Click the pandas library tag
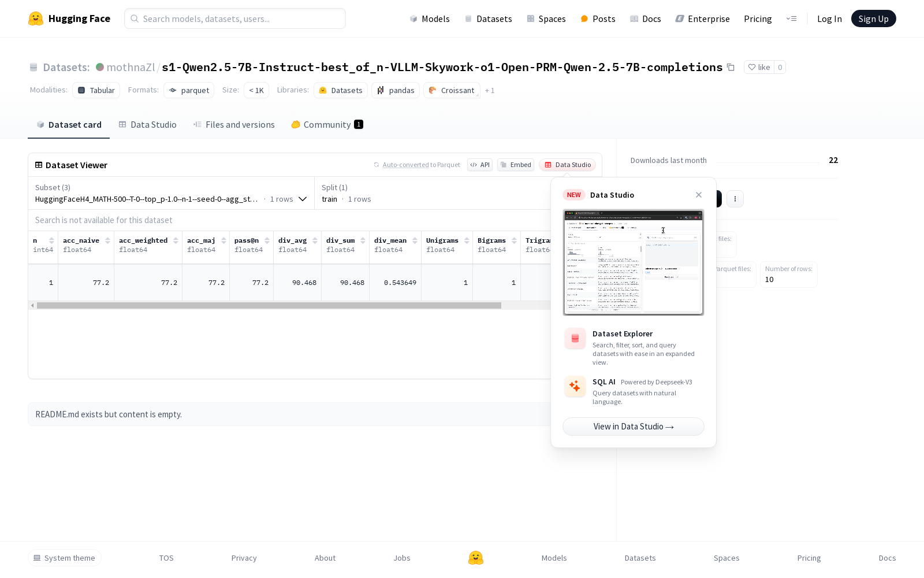This screenshot has width=924, height=578. click(x=396, y=90)
